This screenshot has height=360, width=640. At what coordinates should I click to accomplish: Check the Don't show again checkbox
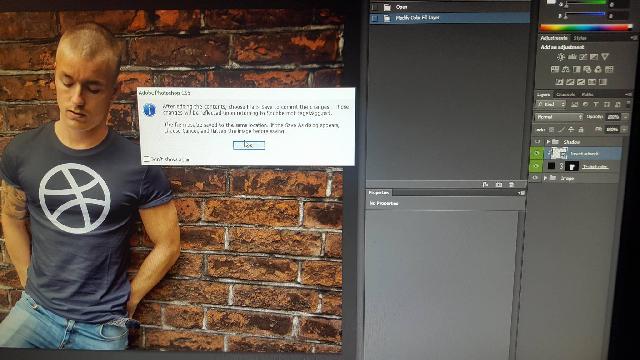pos(146,159)
